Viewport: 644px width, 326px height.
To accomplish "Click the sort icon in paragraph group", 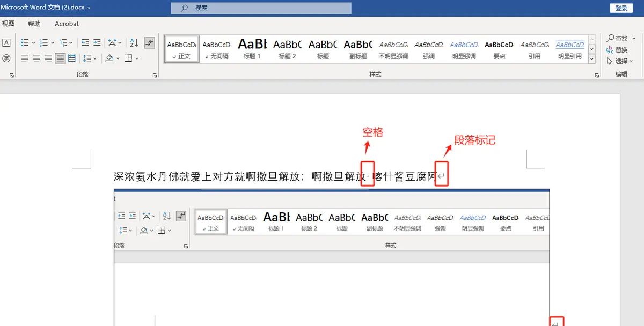I will 133,42.
